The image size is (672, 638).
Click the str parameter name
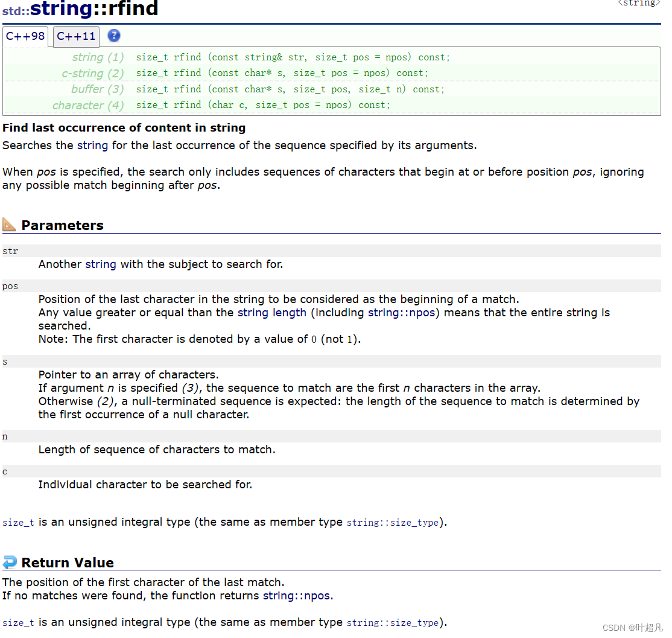pyautogui.click(x=10, y=251)
